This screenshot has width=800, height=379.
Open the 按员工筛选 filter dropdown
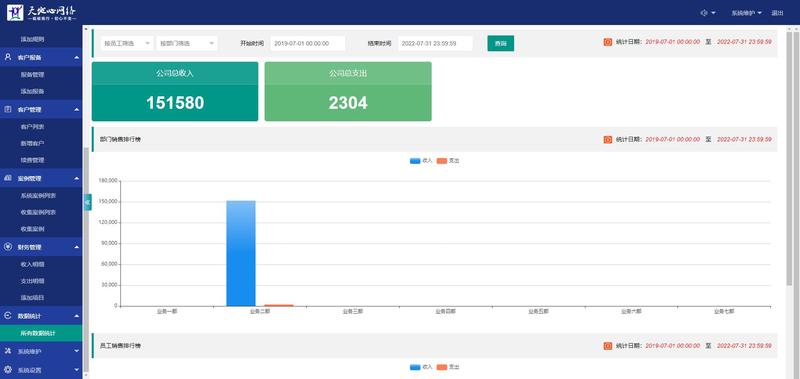(127, 43)
